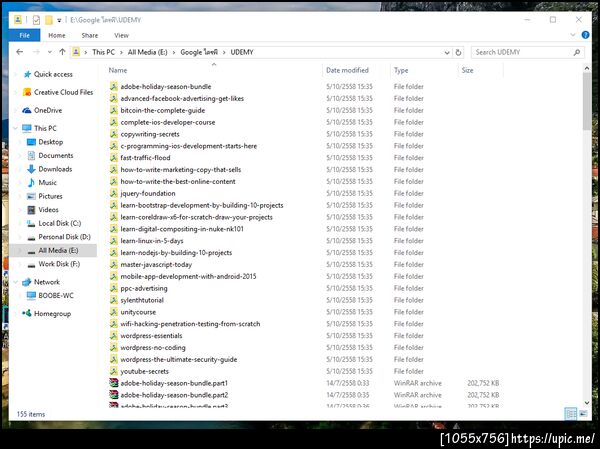Select the youtube-secrets folder icon
600x449 pixels.
pyautogui.click(x=114, y=371)
